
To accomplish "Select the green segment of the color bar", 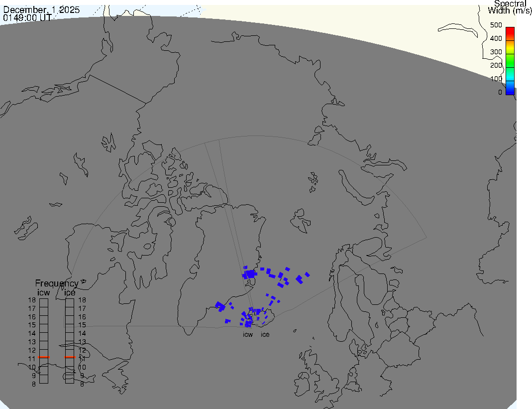I will (510, 60).
